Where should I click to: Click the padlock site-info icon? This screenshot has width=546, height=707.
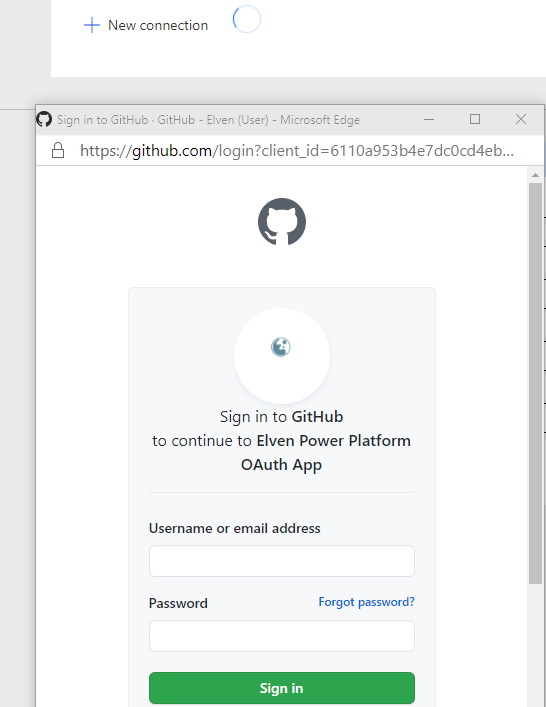point(58,151)
